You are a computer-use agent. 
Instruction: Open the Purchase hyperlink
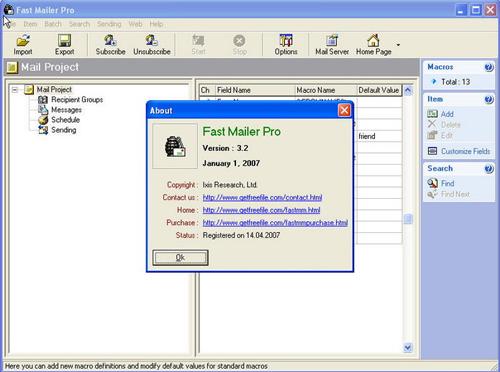coord(275,222)
